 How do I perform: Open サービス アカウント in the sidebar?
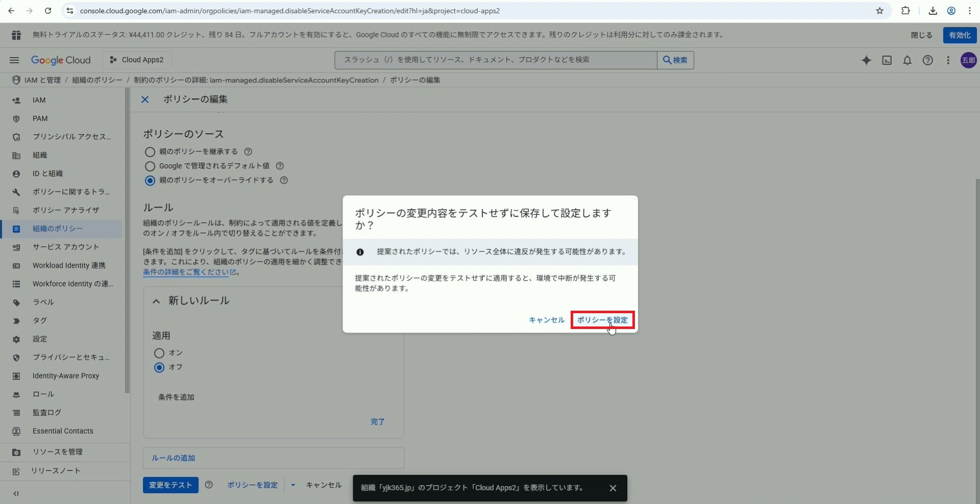tap(65, 247)
